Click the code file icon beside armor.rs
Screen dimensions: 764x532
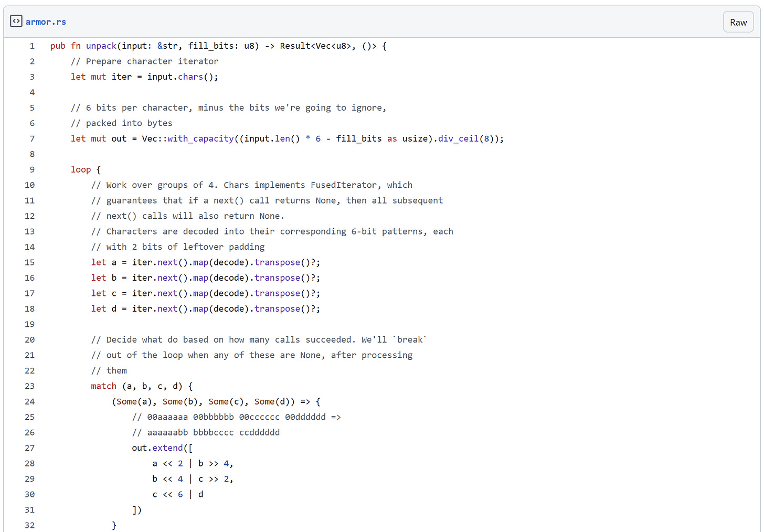[16, 22]
